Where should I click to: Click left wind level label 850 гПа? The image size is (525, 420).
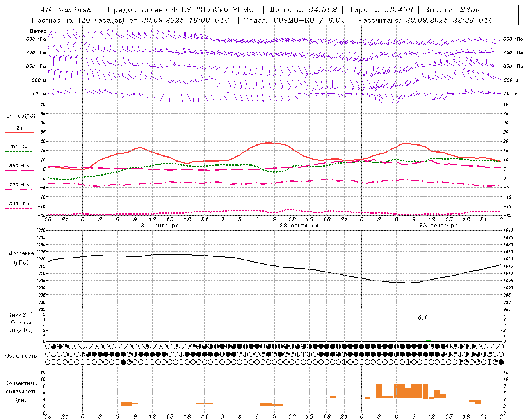click(x=36, y=66)
